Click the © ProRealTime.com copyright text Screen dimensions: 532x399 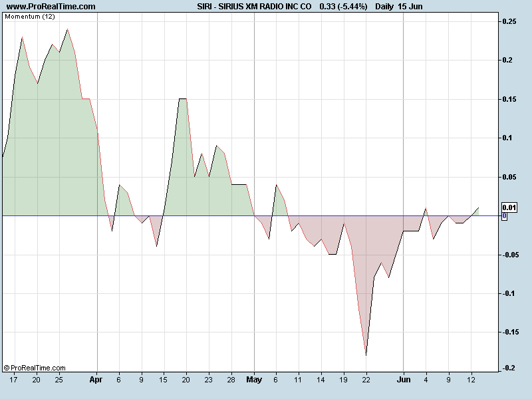35,368
